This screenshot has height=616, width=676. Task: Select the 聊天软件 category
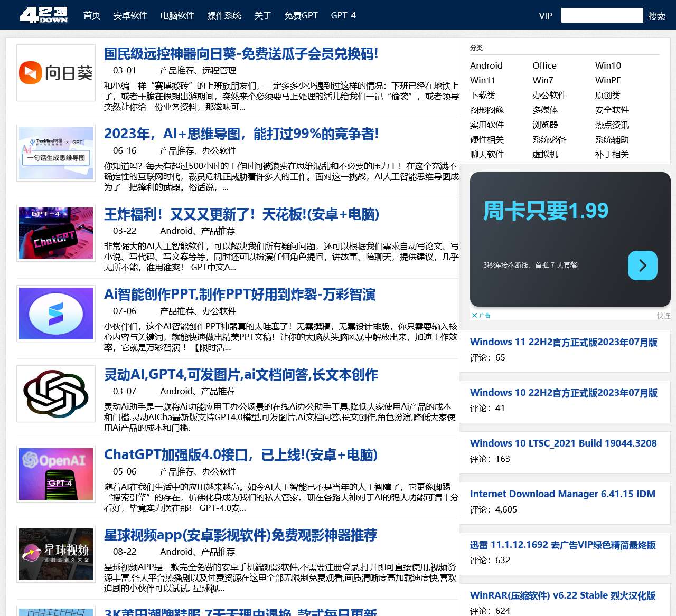pos(487,154)
